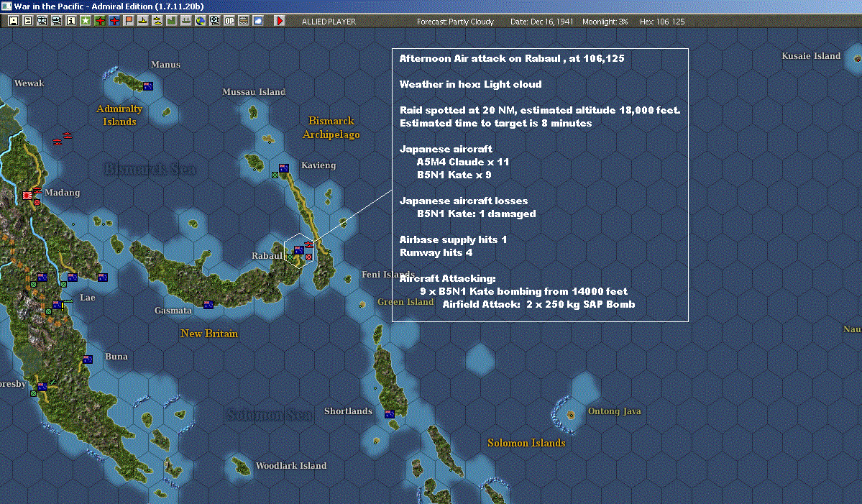Click the two yellow ships icon
The image size is (862, 504).
tap(157, 21)
